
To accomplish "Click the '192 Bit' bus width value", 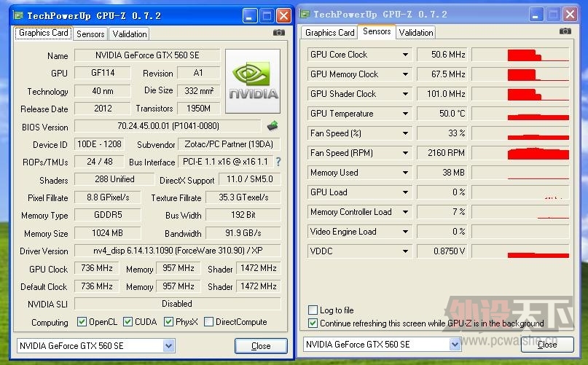I will tap(243, 215).
